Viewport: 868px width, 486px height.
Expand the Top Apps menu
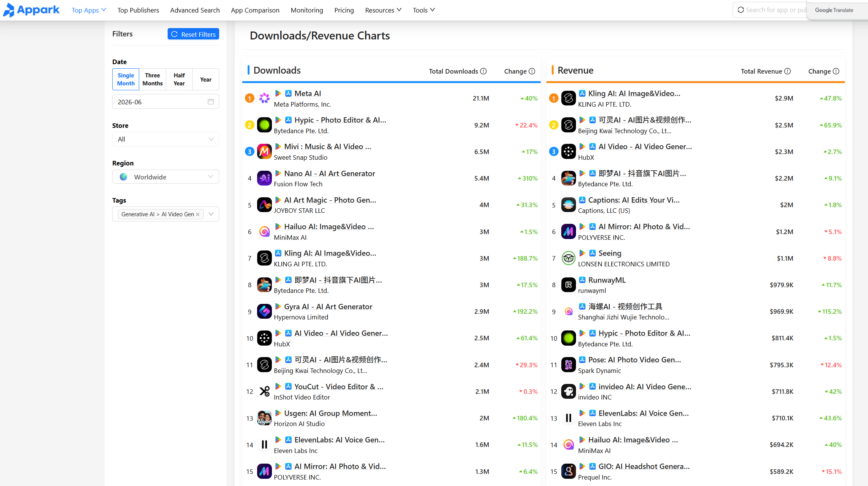(x=89, y=10)
